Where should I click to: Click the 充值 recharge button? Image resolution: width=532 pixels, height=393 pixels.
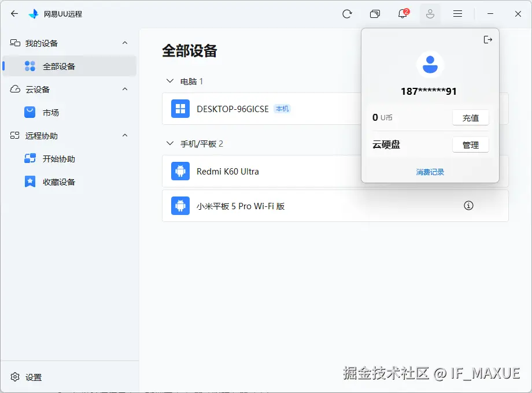(471, 118)
